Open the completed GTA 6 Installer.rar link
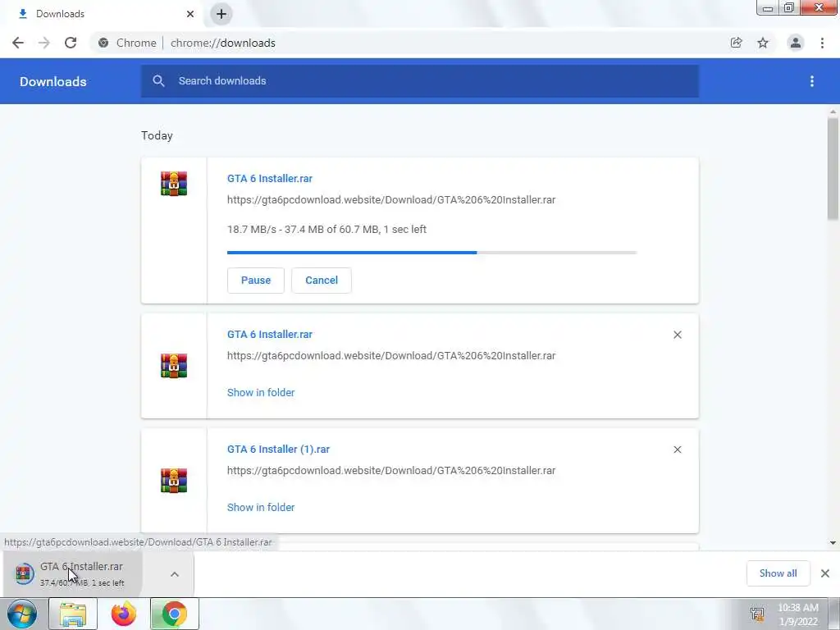The height and width of the screenshot is (630, 840). 269,335
